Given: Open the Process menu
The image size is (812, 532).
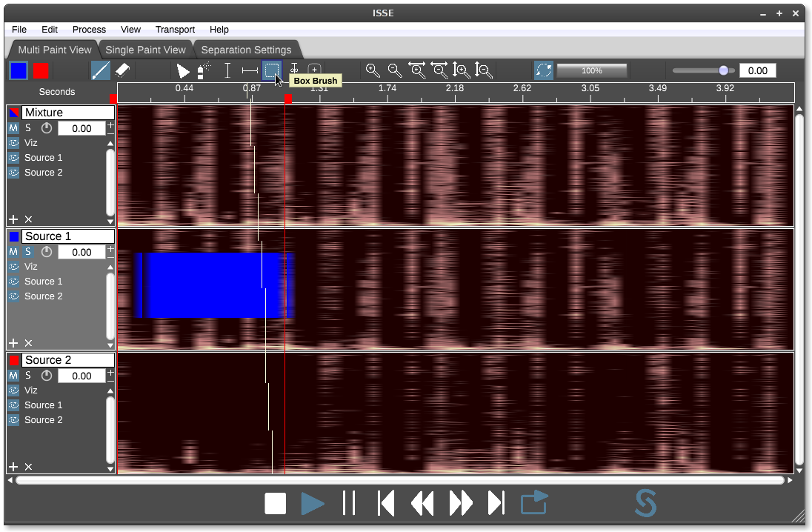Looking at the screenshot, I should pyautogui.click(x=89, y=30).
